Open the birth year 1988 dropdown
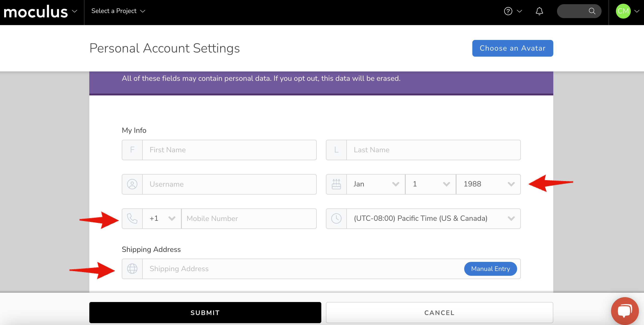Viewport: 644px width, 325px height. (x=488, y=184)
